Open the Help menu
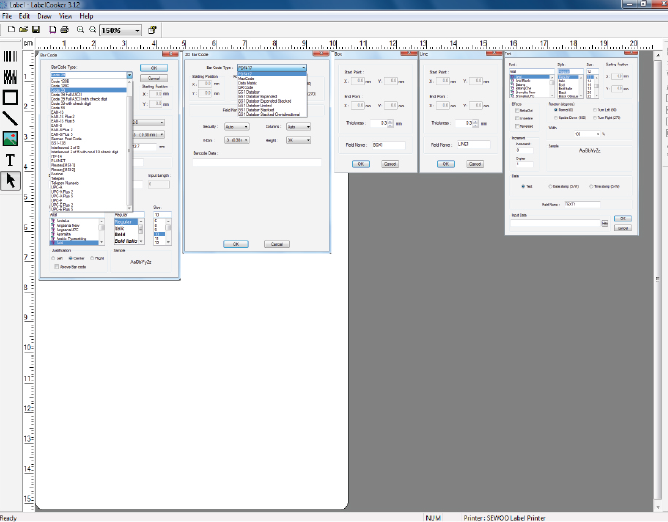Viewport: 668px width, 522px height. [86, 16]
